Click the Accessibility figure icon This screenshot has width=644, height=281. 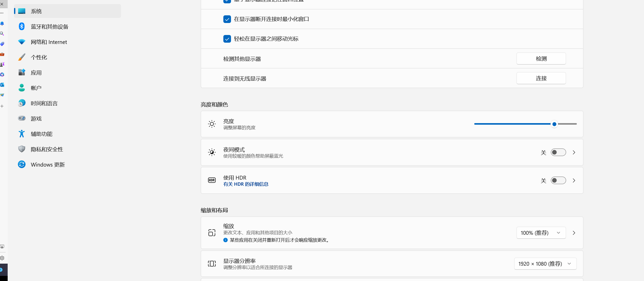point(22,134)
